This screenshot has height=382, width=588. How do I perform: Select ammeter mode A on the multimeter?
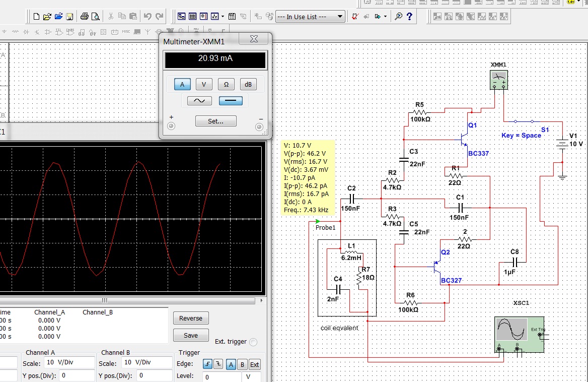182,85
